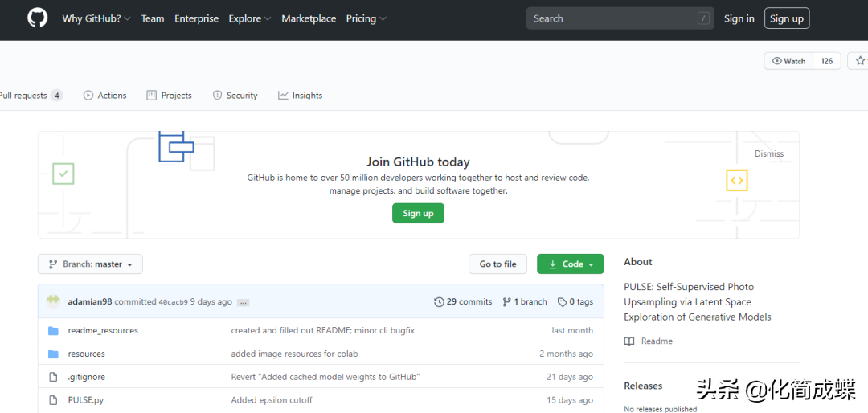Open the readme_resources folder

coord(103,330)
